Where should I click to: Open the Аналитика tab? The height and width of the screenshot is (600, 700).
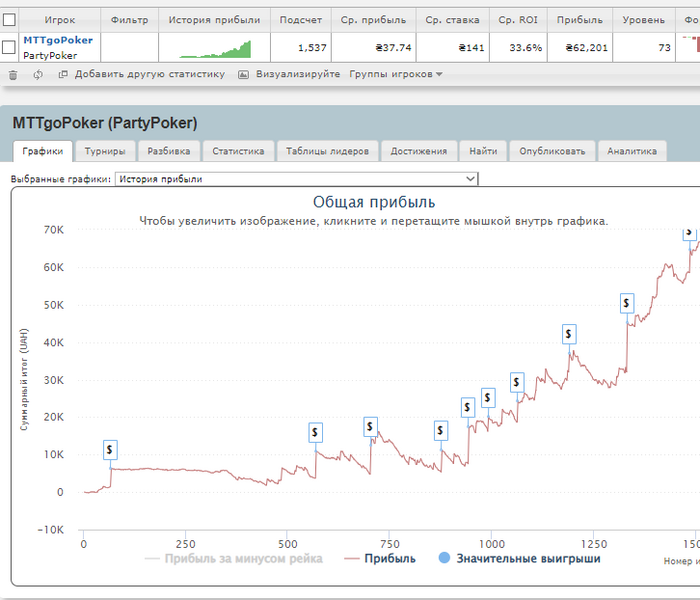632,151
